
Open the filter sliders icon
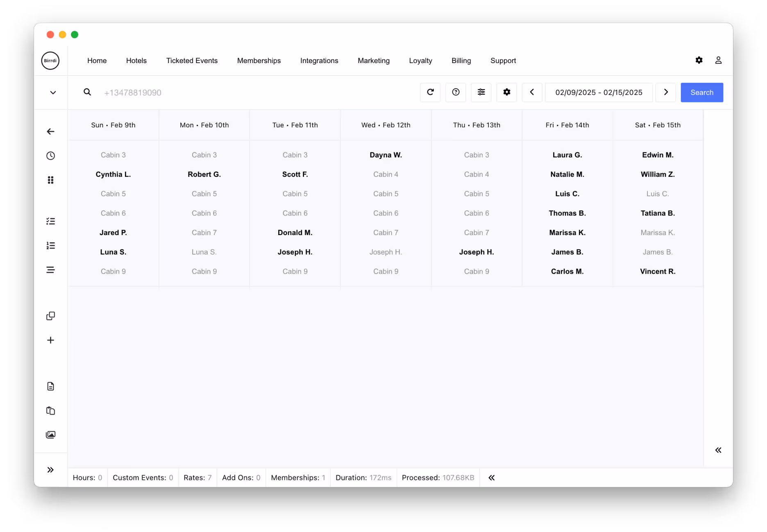(x=481, y=92)
